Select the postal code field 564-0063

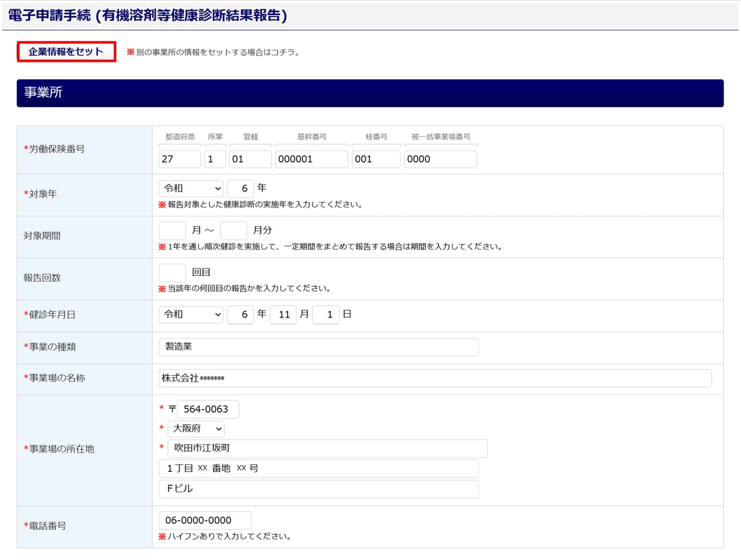pos(208,409)
